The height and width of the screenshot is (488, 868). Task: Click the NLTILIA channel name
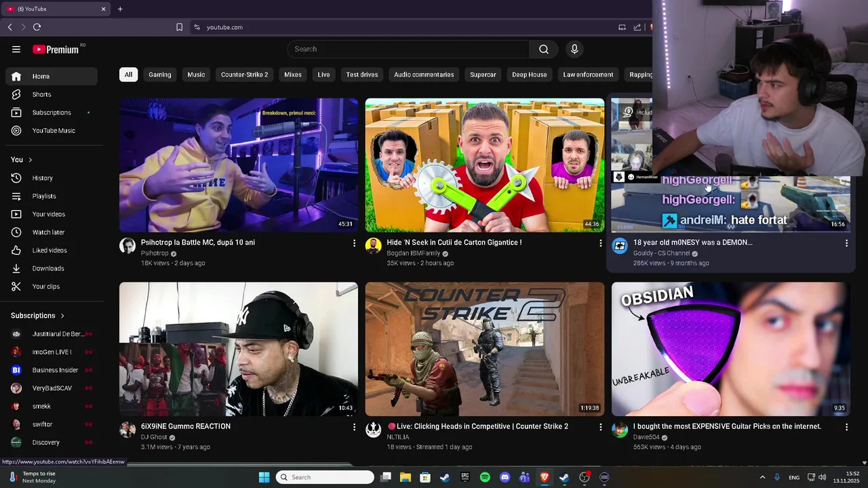point(398,437)
